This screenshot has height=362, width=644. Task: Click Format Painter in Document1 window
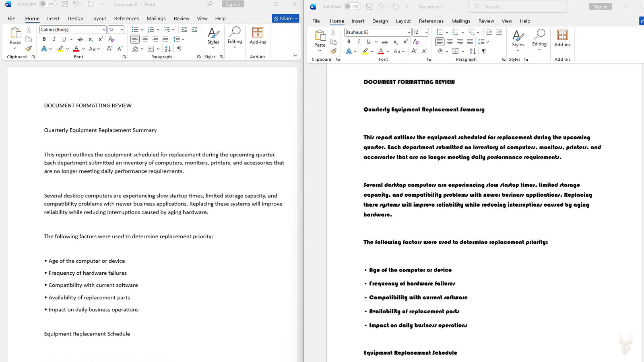[x=333, y=51]
